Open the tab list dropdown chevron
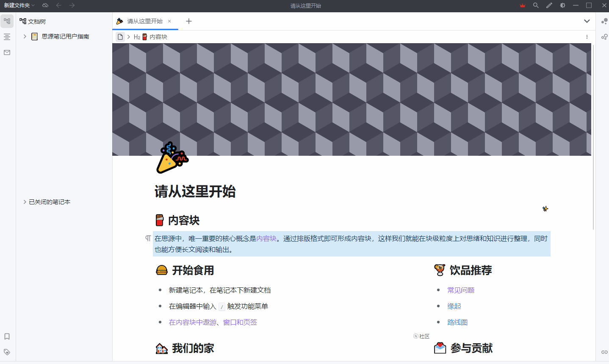The height and width of the screenshot is (364, 609). coord(587,21)
